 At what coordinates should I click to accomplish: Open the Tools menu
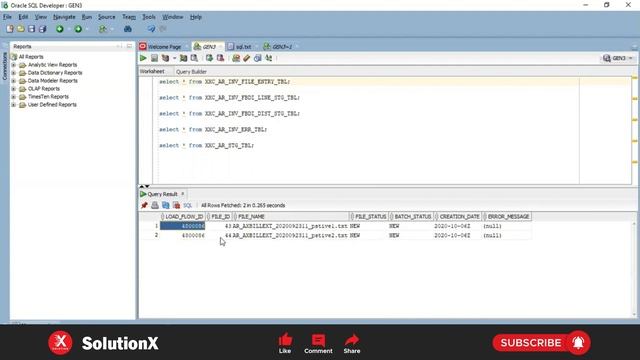(149, 17)
